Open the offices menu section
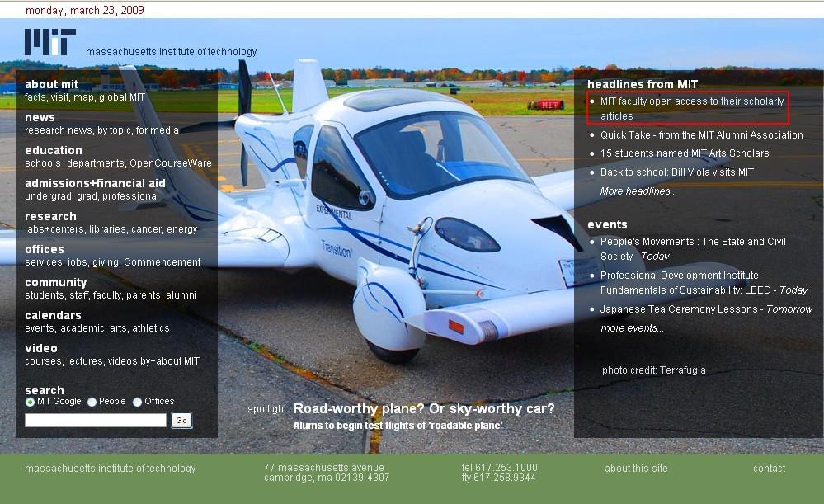The width and height of the screenshot is (824, 504). 45,250
